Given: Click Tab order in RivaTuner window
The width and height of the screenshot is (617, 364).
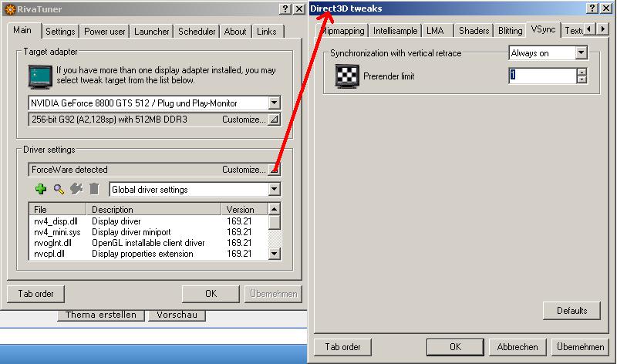Looking at the screenshot, I should [35, 294].
